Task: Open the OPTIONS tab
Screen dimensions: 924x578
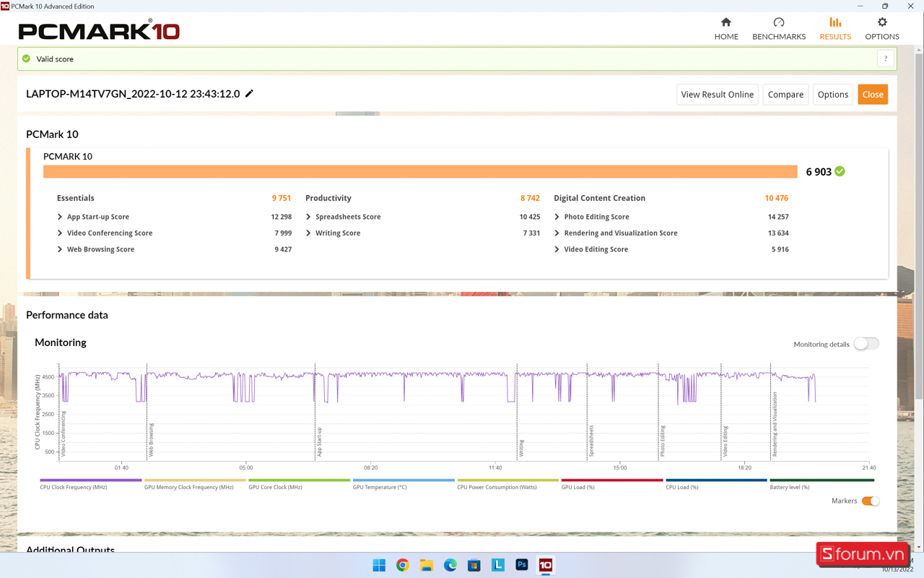Action: (x=882, y=29)
